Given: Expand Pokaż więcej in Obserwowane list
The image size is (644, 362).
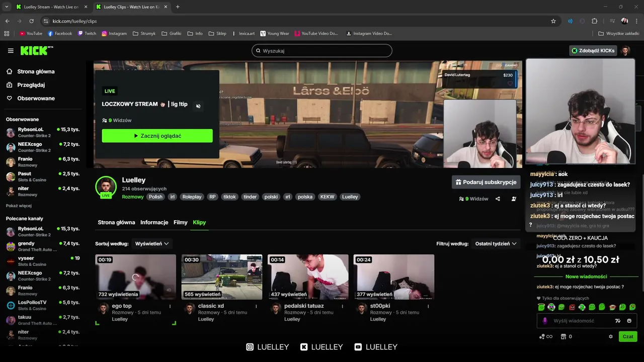Looking at the screenshot, I should pos(19,206).
